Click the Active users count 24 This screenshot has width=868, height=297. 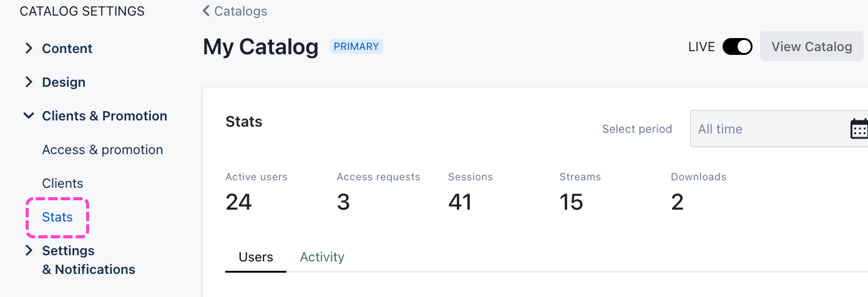238,202
